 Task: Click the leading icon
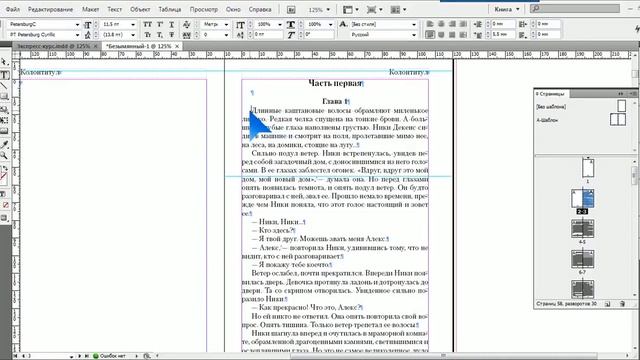tap(87, 35)
